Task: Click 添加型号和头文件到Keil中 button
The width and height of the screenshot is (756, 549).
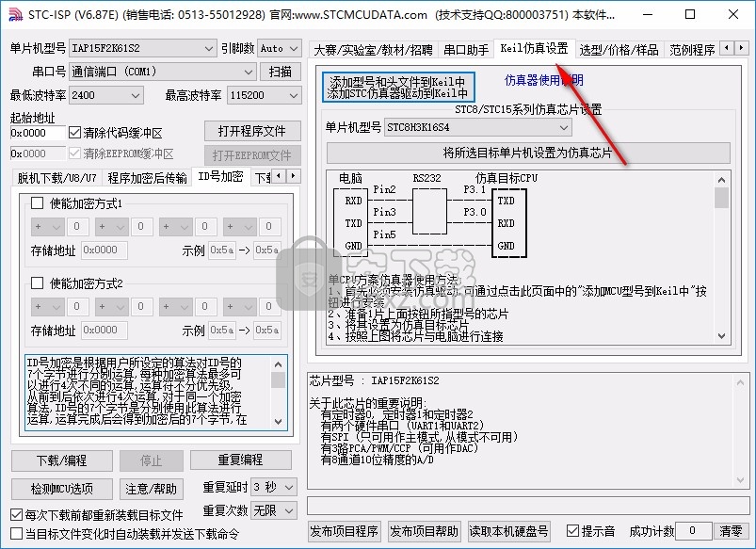Action: pyautogui.click(x=398, y=87)
